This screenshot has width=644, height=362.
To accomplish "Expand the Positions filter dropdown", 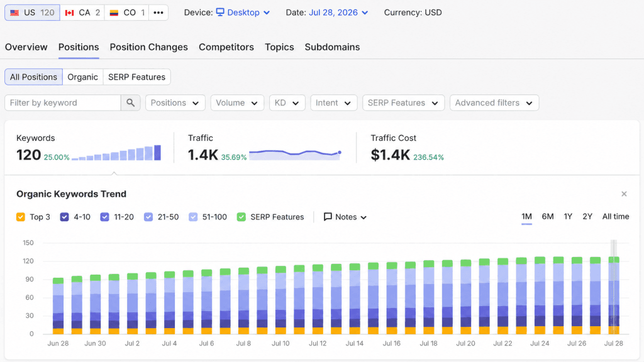I will click(175, 102).
